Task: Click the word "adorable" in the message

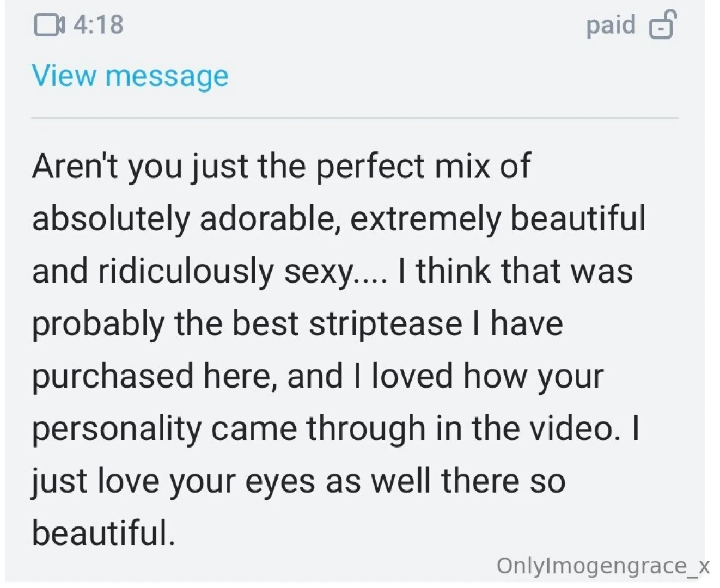Action: (x=270, y=218)
